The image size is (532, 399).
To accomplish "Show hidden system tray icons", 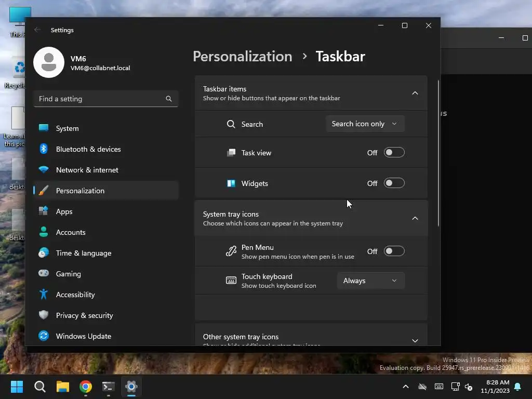I will coord(405,387).
